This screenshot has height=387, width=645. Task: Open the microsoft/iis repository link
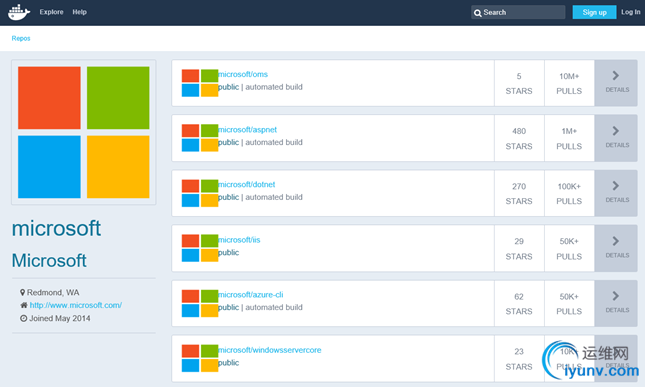coord(239,240)
